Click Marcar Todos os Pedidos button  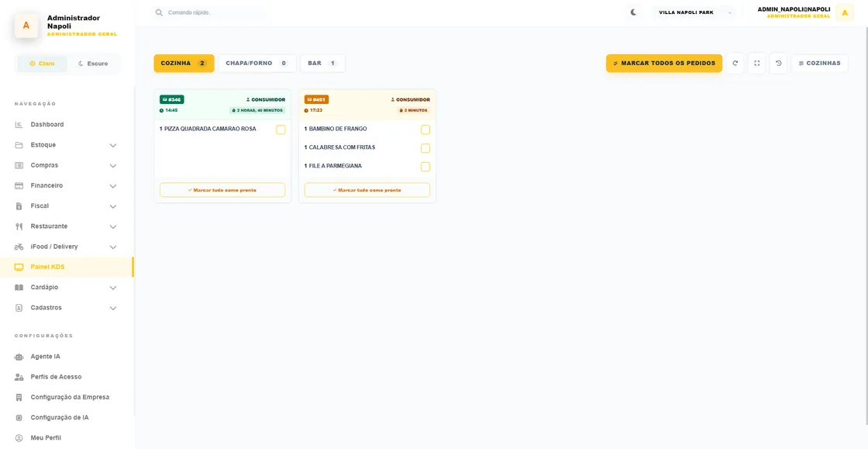pyautogui.click(x=663, y=63)
